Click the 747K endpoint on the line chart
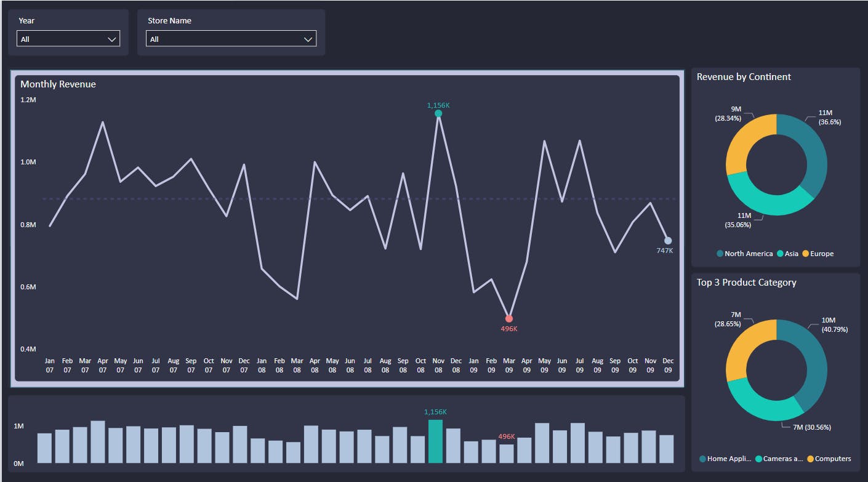 [667, 239]
